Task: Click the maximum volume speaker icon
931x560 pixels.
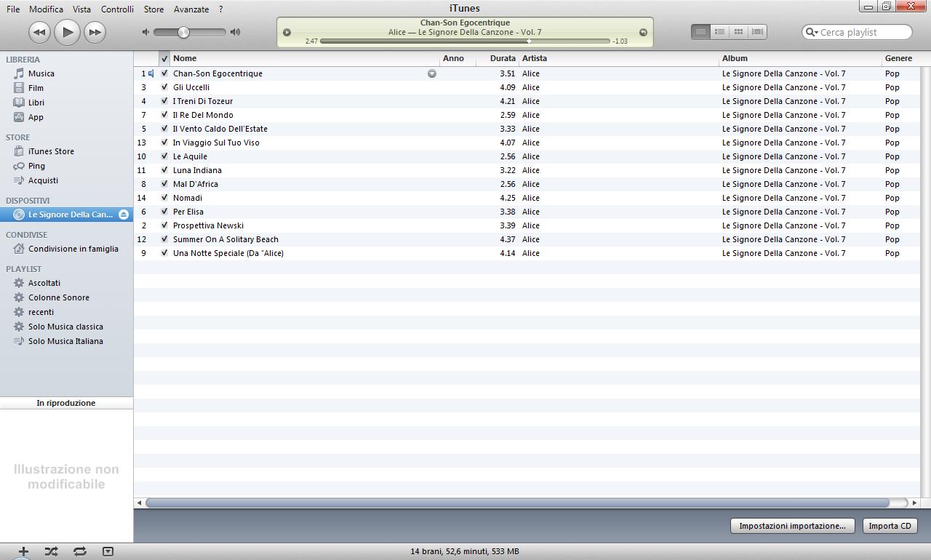Action: click(x=235, y=32)
